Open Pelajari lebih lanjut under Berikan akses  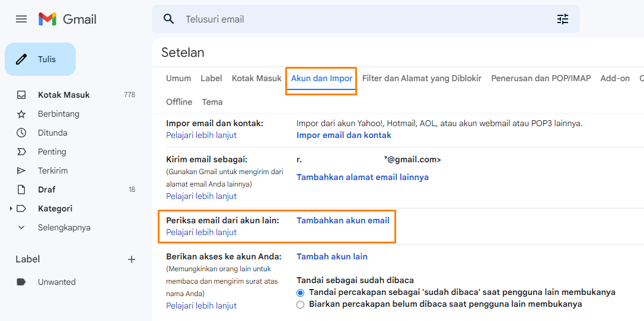201,306
